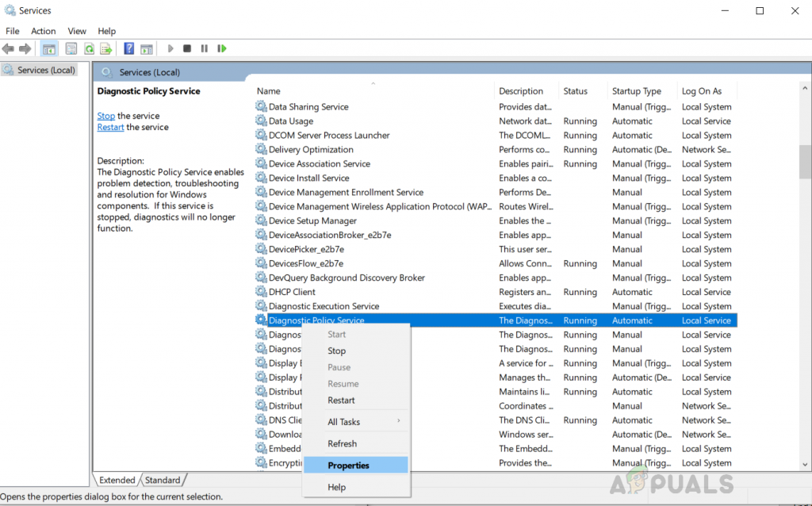Click the Restart Service toolbar icon
Viewport: 812px width, 506px height.
[221, 48]
